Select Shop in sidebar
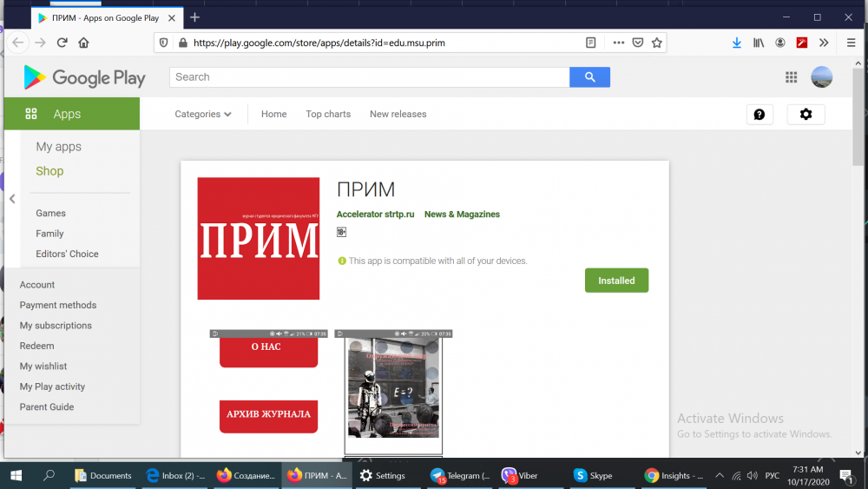Screen dimensions: 868x489 coord(49,171)
